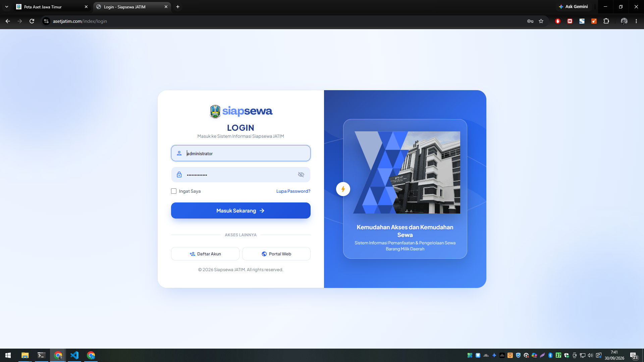Open File Explorer from taskbar
Image resolution: width=644 pixels, height=362 pixels.
[25, 355]
